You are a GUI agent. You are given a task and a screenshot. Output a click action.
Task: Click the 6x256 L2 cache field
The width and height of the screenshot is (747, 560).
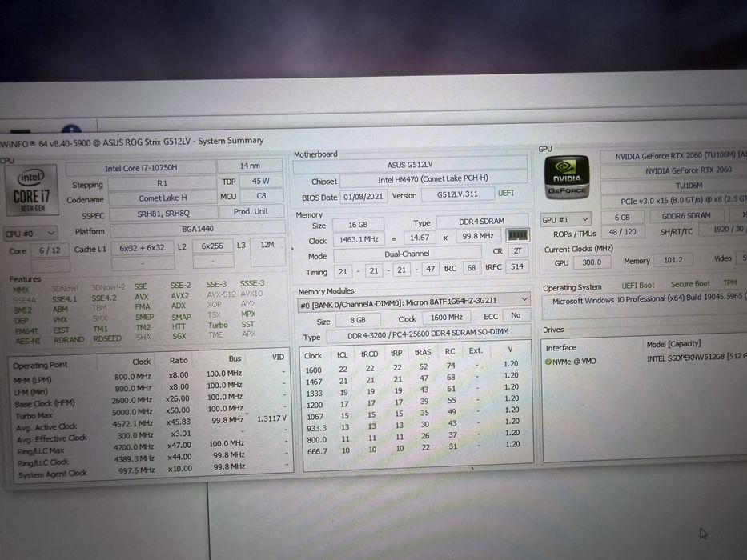pyautogui.click(x=212, y=246)
